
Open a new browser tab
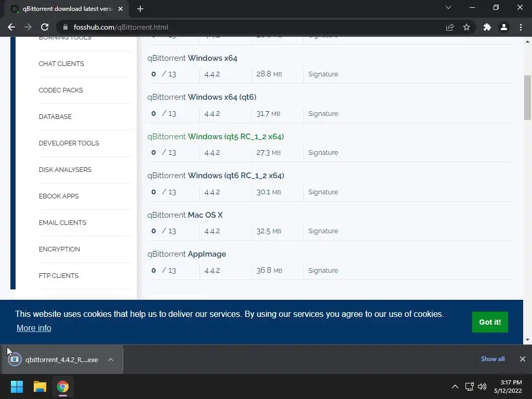[140, 9]
